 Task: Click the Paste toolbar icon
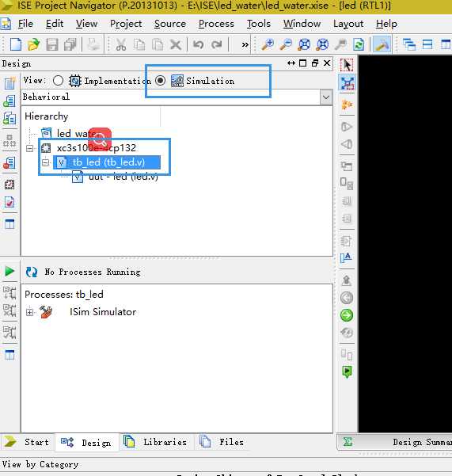158,44
